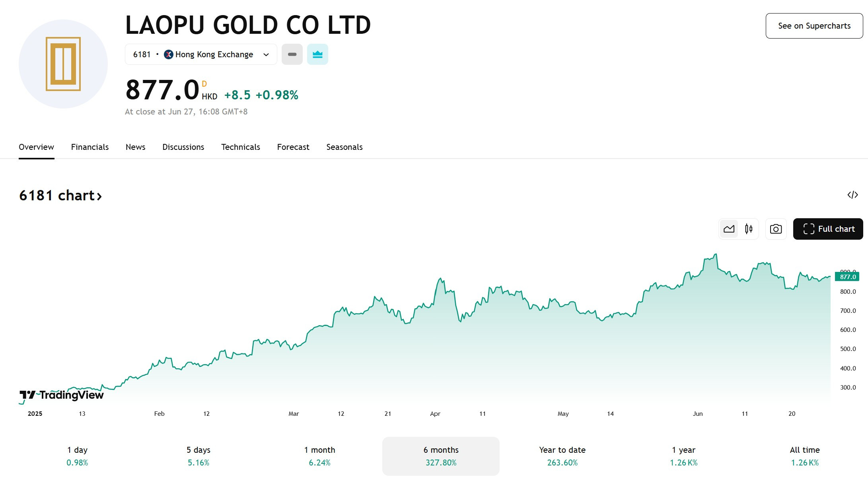
Task: Click the +0.98% percent change value
Action: pyautogui.click(x=277, y=95)
